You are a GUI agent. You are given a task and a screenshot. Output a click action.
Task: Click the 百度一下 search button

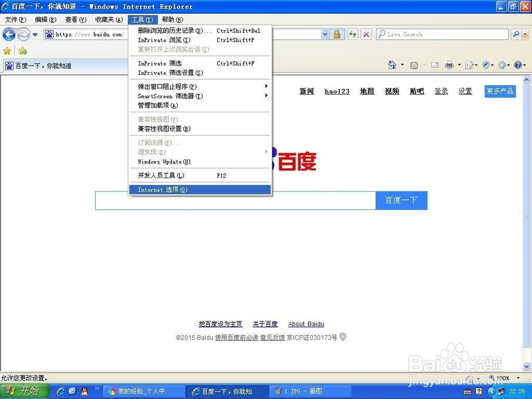(401, 201)
